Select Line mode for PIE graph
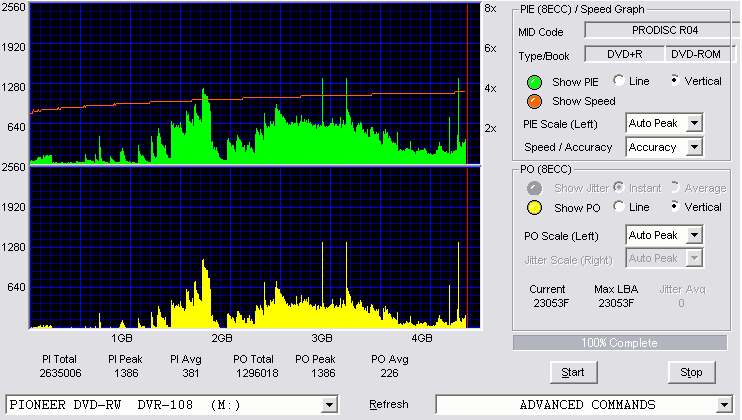Viewport: 742px width, 420px height. pyautogui.click(x=618, y=80)
